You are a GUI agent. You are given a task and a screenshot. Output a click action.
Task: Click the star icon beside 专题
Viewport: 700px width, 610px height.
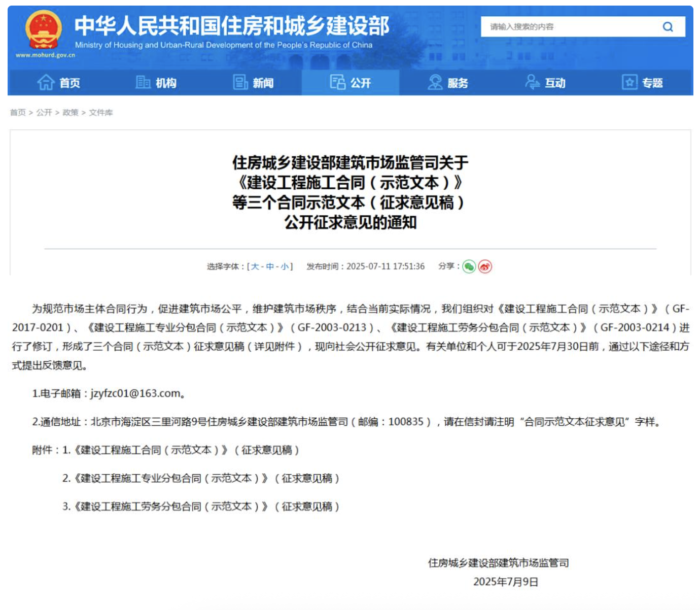point(629,82)
